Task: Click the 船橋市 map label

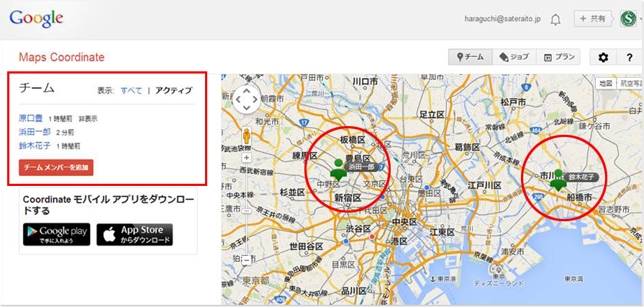Action: point(579,197)
